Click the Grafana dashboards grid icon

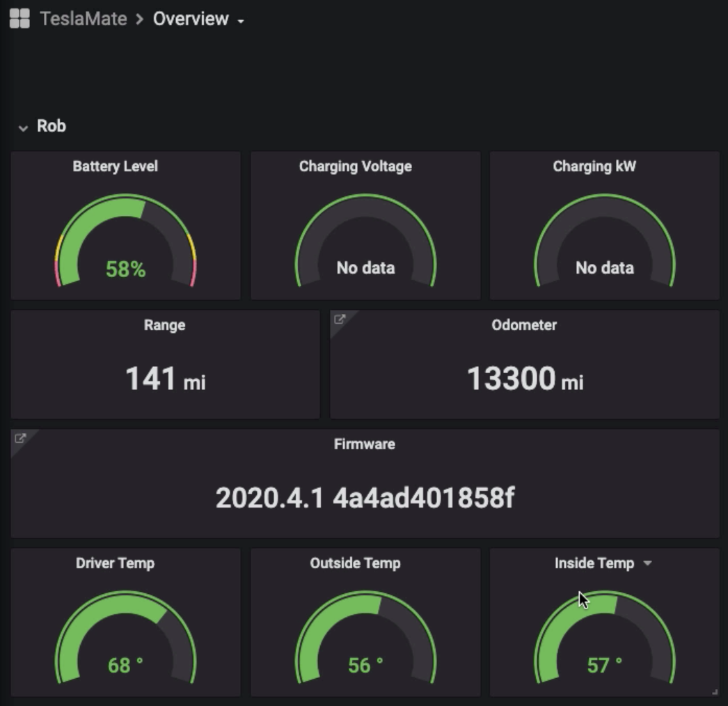tap(19, 19)
